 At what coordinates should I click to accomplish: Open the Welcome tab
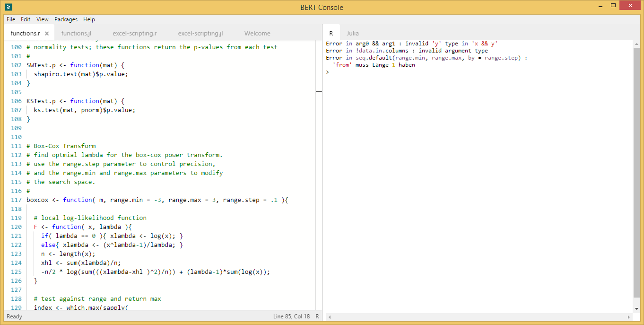[257, 33]
